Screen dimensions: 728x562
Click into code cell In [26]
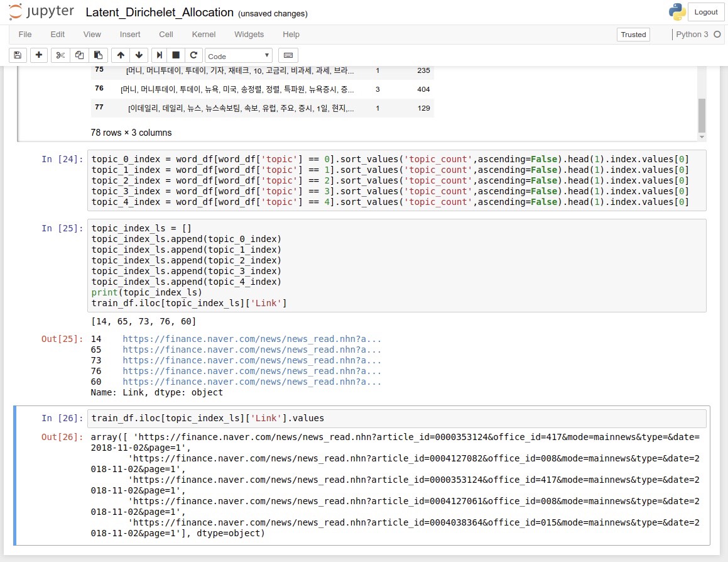click(x=396, y=419)
